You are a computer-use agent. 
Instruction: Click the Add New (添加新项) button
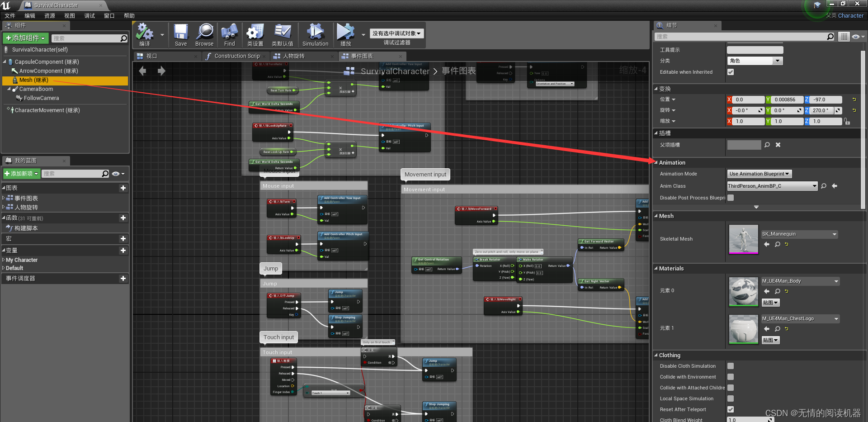click(21, 174)
